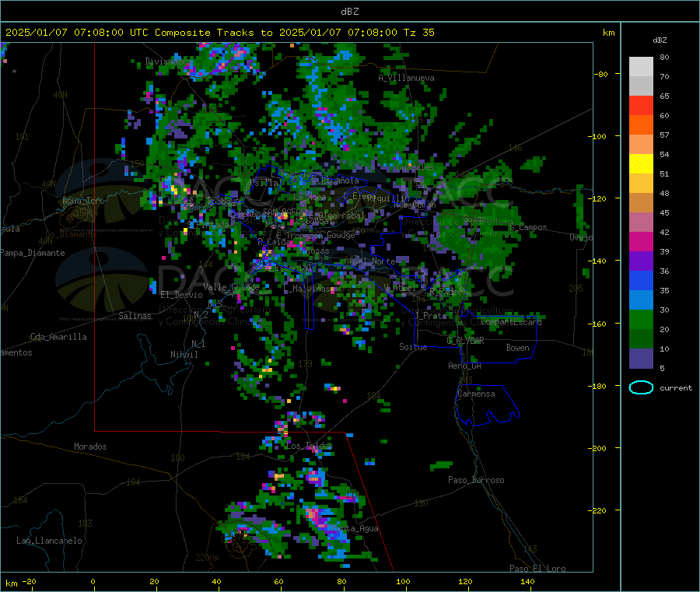Click the A_Villanueva map label
This screenshot has height=592, width=700.
406,78
